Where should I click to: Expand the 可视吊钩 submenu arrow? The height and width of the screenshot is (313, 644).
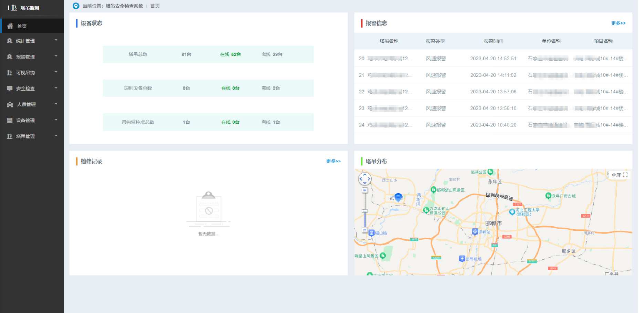56,72
